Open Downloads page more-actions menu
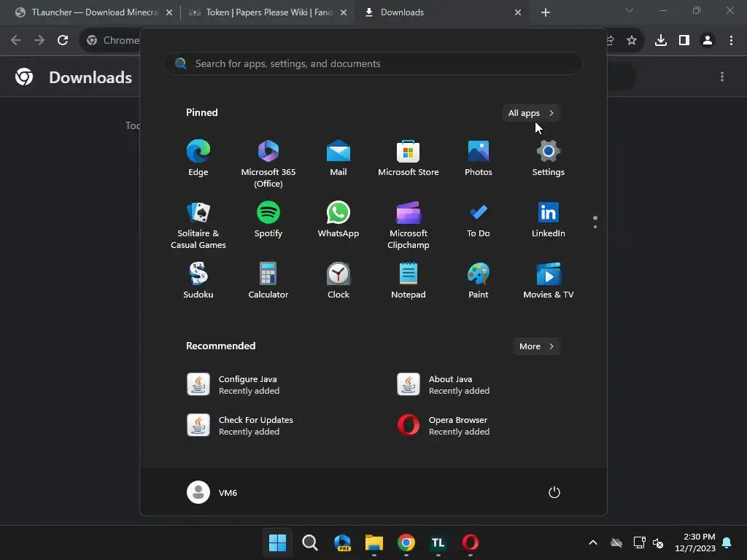The width and height of the screenshot is (747, 560). point(722,77)
